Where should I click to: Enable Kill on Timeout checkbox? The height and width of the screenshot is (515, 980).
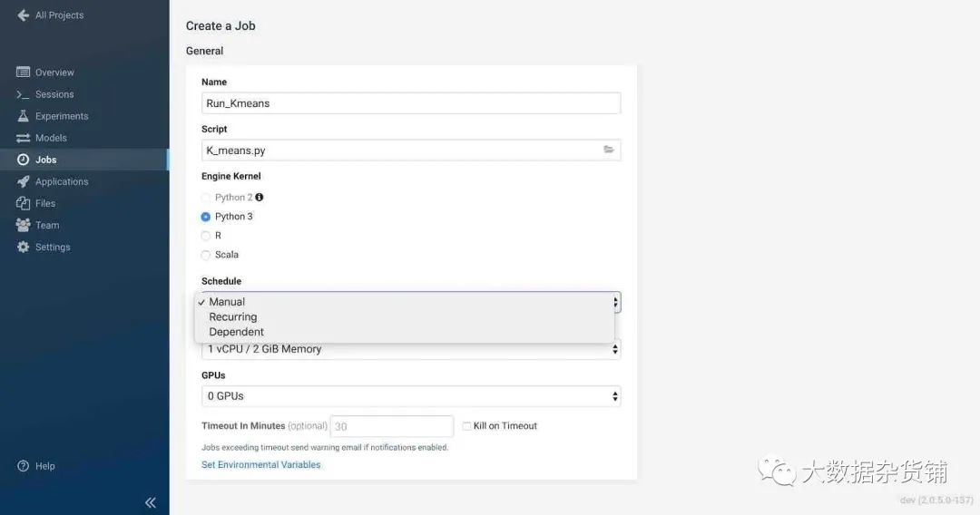click(x=467, y=426)
